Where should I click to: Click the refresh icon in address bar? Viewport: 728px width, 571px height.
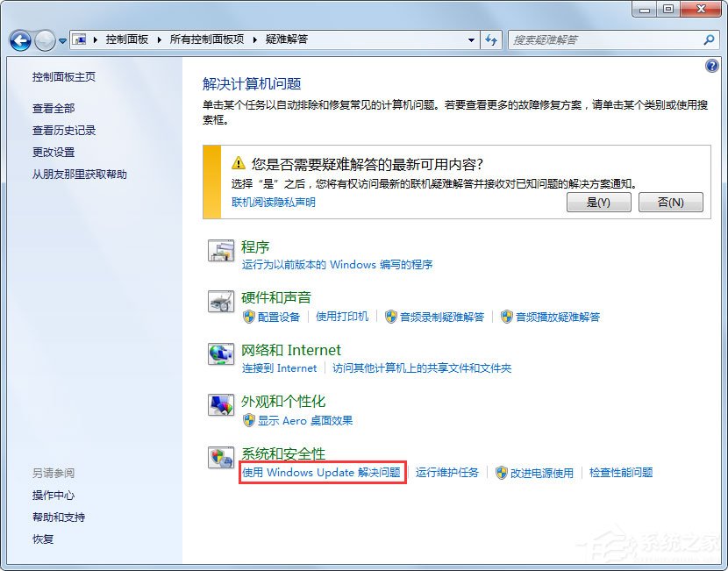(491, 39)
